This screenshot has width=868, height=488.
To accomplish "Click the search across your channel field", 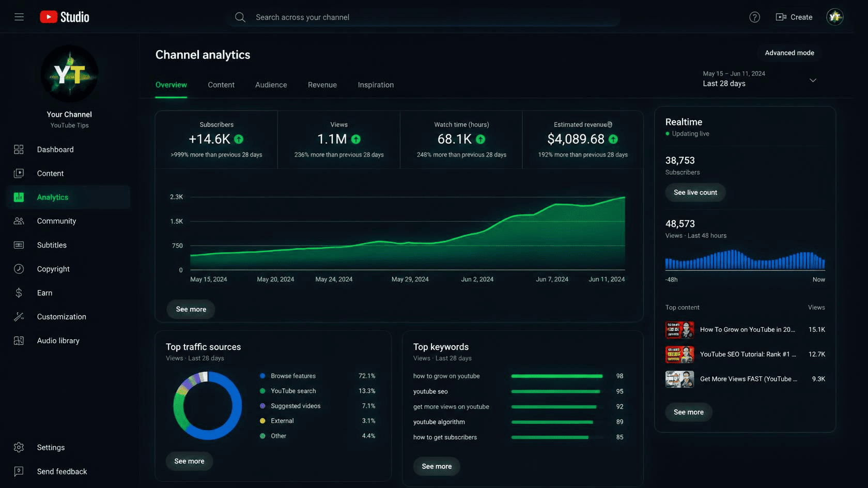I will coord(423,17).
